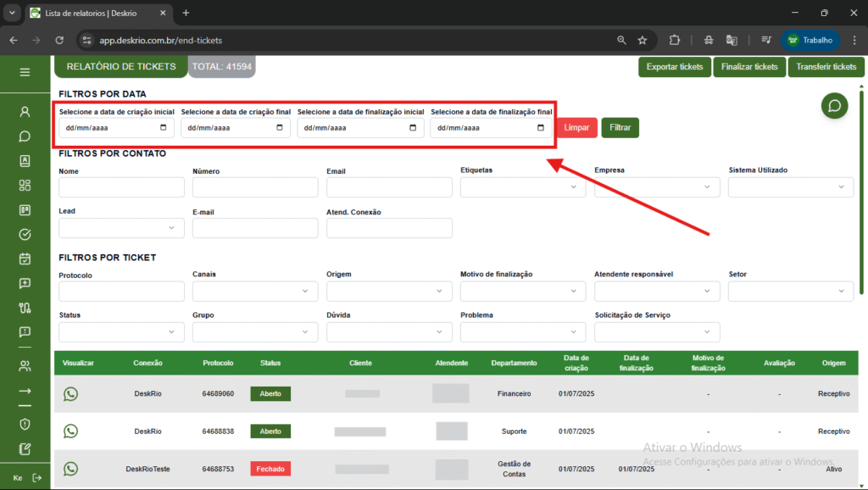The image size is (868, 490).
Task: Expand the Setor dropdown
Action: click(791, 292)
